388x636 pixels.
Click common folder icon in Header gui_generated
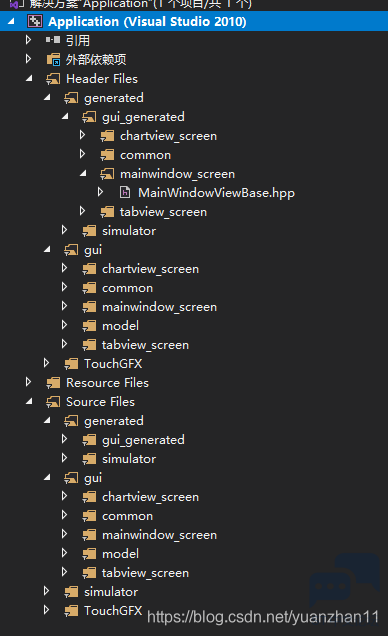point(107,155)
